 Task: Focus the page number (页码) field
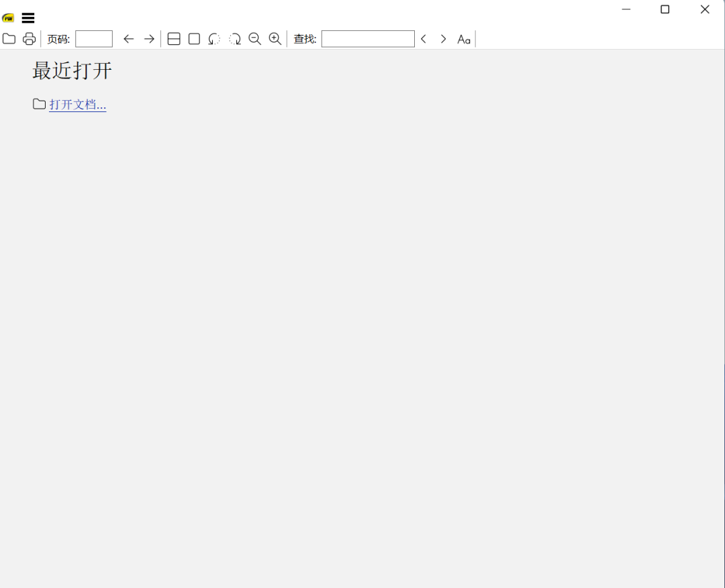click(x=94, y=39)
